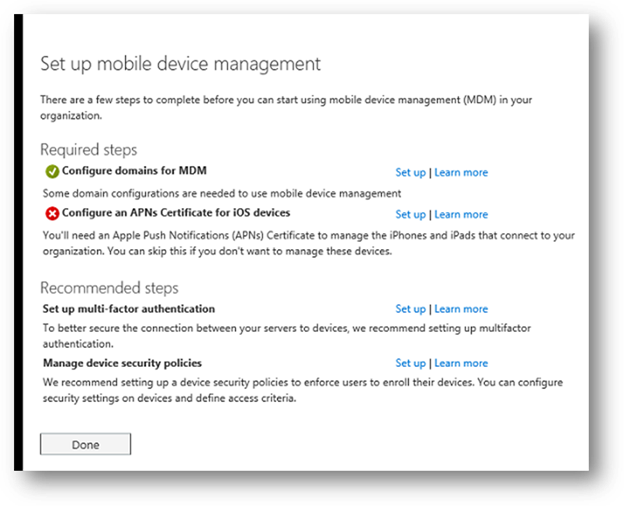Open Learn more about multi-factor authentication
Image resolution: width=624 pixels, height=506 pixels.
click(x=461, y=309)
